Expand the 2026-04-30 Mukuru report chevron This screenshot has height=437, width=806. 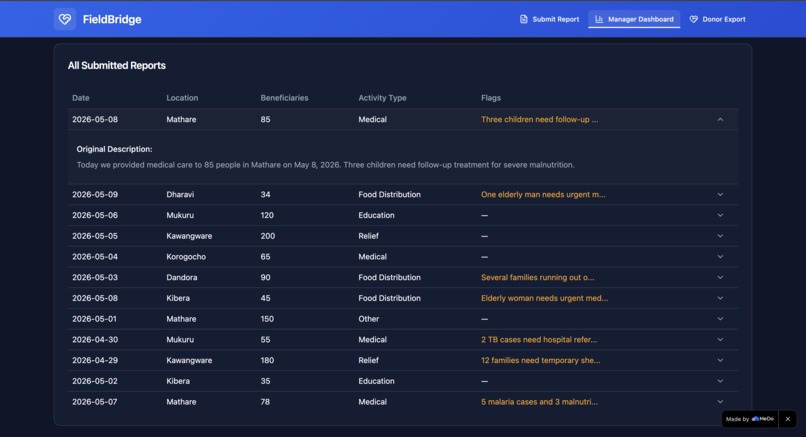(x=720, y=339)
